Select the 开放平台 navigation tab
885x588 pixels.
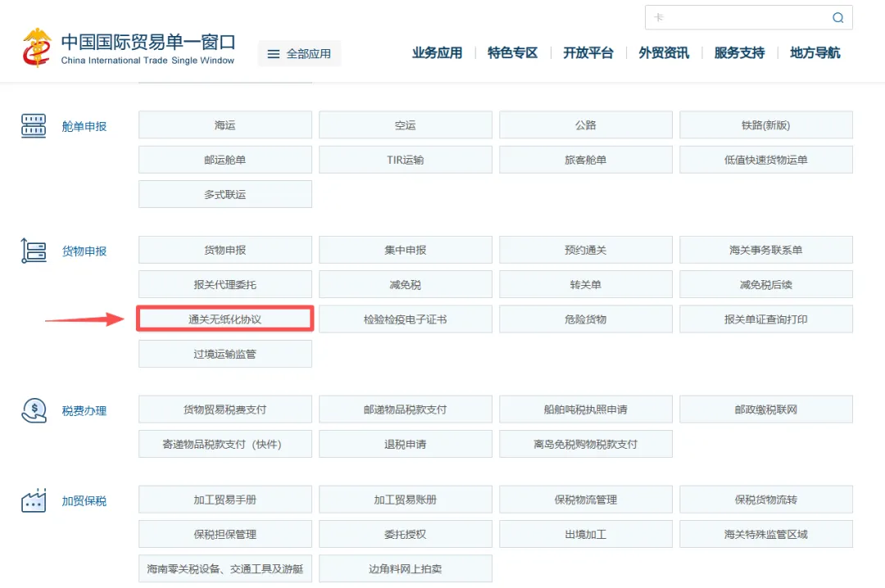(587, 52)
